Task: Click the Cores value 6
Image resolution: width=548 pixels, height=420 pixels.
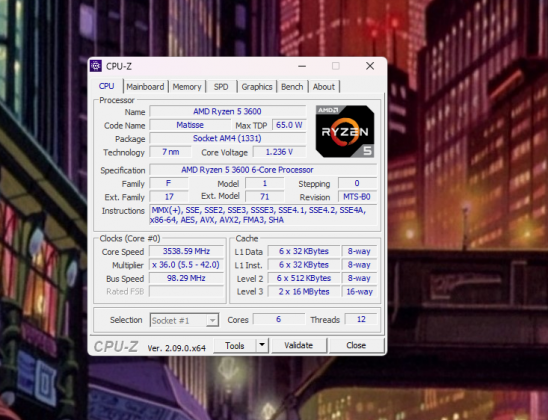Action: (279, 319)
